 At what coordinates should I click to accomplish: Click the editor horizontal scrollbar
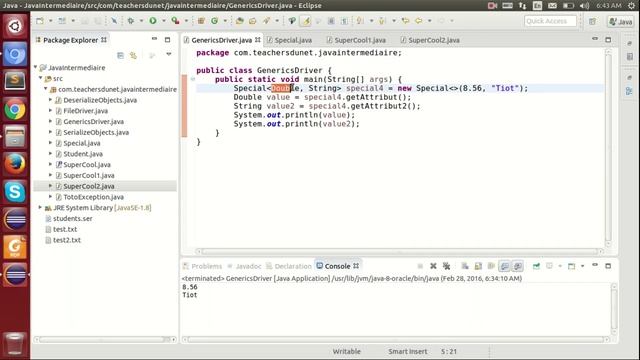[x=400, y=251]
